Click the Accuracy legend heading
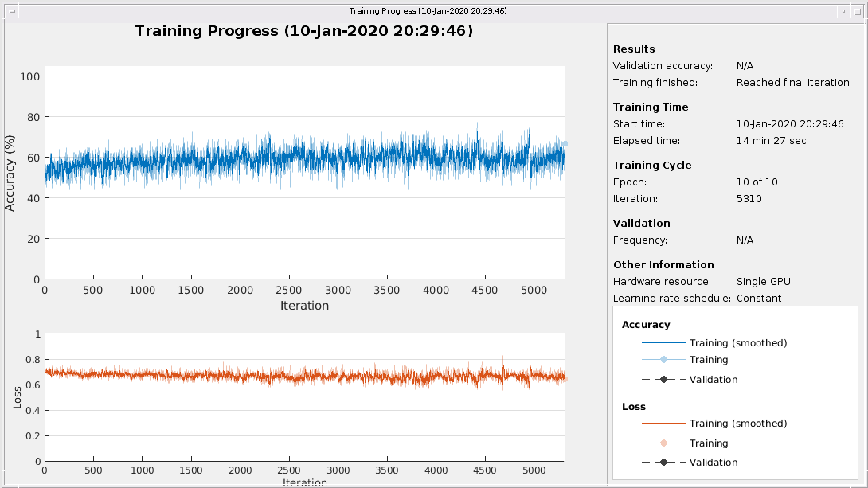 pos(646,325)
